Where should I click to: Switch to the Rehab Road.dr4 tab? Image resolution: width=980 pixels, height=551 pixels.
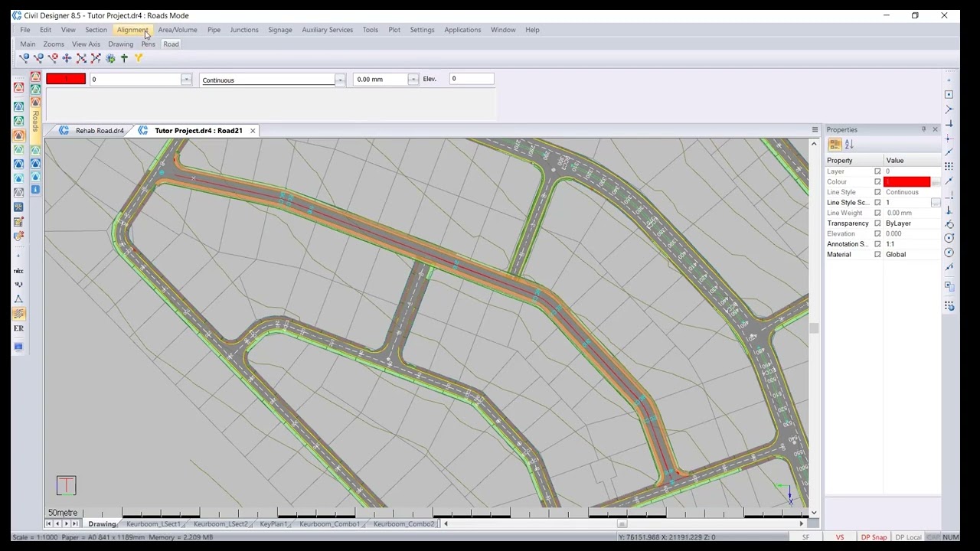click(100, 131)
